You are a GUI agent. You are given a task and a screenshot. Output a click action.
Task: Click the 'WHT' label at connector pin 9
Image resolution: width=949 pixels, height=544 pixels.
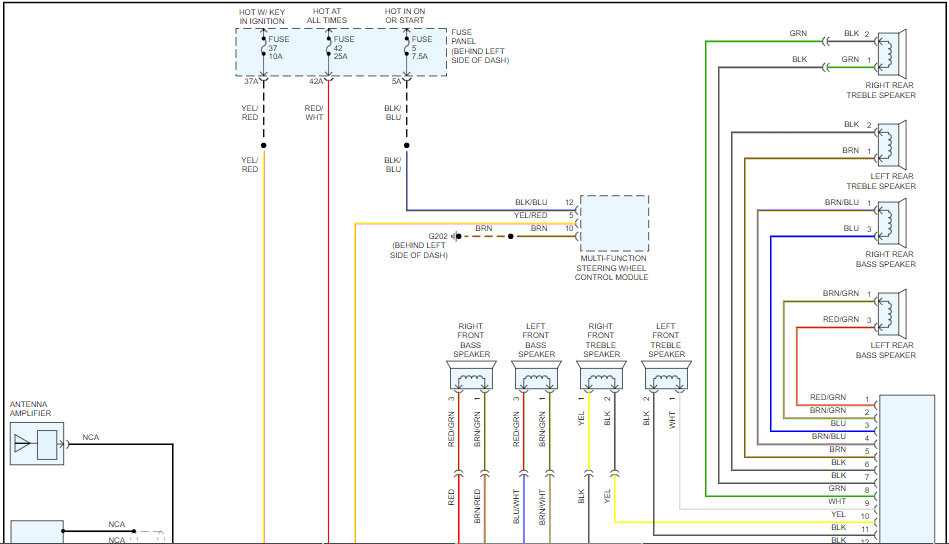837,501
